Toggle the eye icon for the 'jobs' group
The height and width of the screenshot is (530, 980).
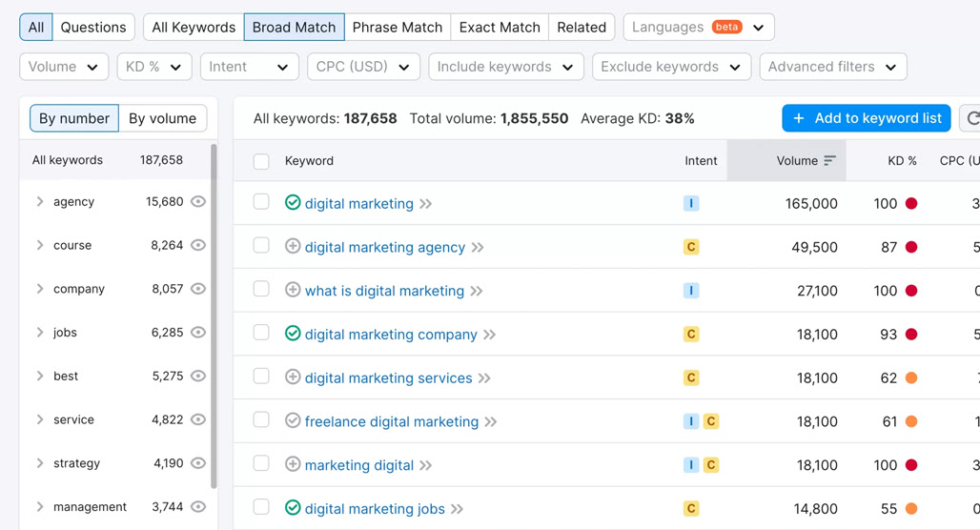pyautogui.click(x=198, y=332)
